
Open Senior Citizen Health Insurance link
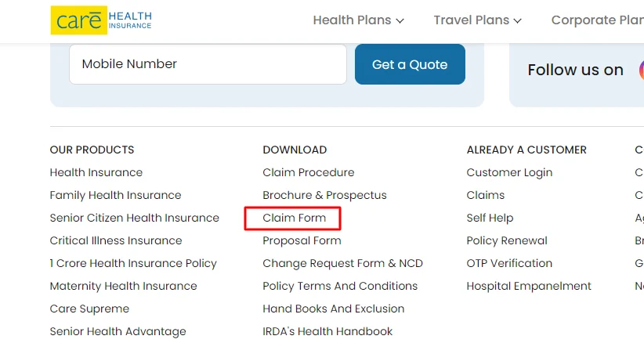[135, 218]
